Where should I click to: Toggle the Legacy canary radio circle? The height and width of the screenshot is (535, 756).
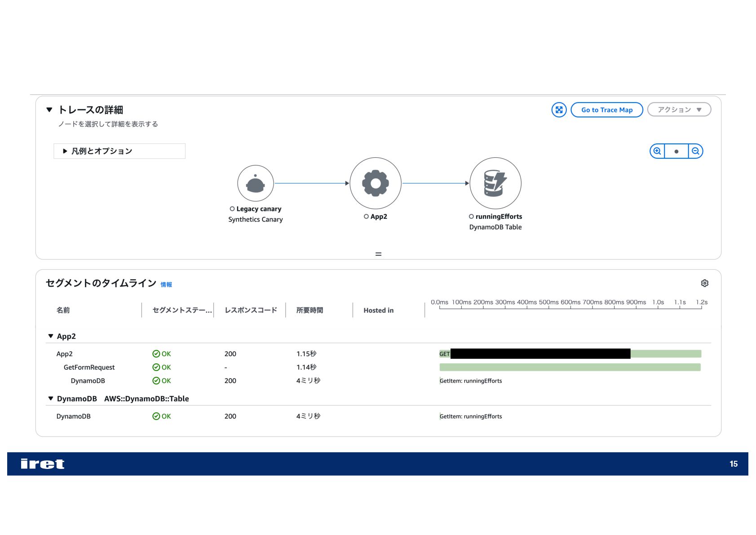pos(232,209)
